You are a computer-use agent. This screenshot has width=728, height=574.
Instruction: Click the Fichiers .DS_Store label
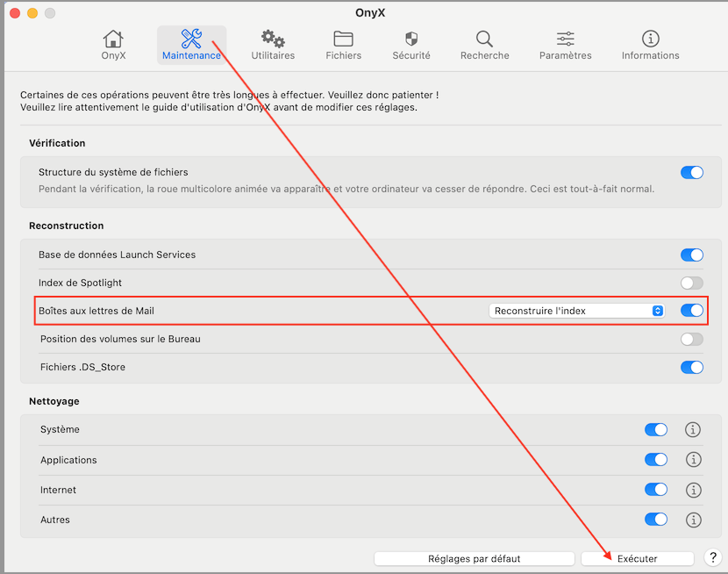tap(82, 367)
